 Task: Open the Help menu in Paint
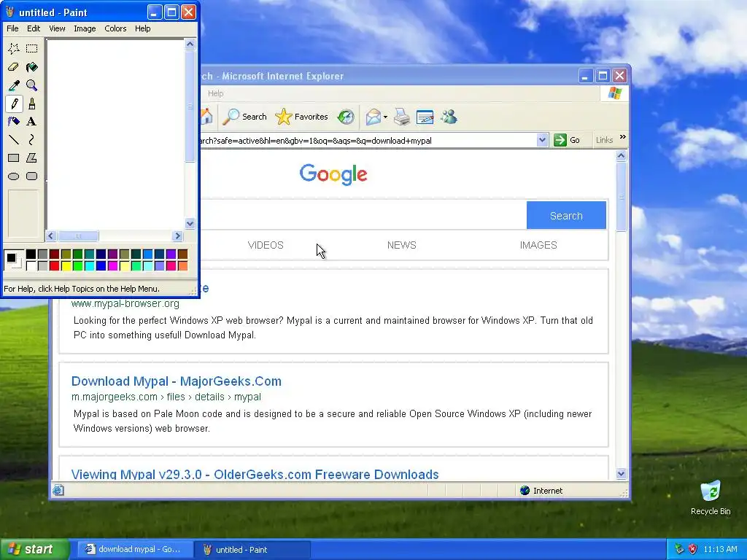(142, 28)
